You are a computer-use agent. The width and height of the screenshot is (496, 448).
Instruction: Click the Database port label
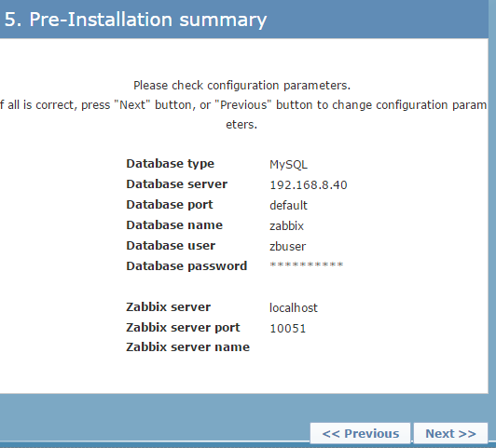point(170,204)
